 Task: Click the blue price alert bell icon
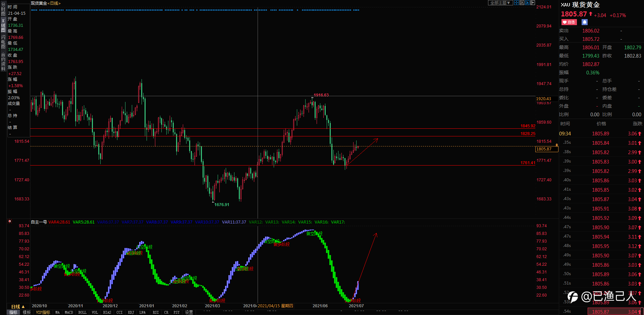tap(585, 22)
